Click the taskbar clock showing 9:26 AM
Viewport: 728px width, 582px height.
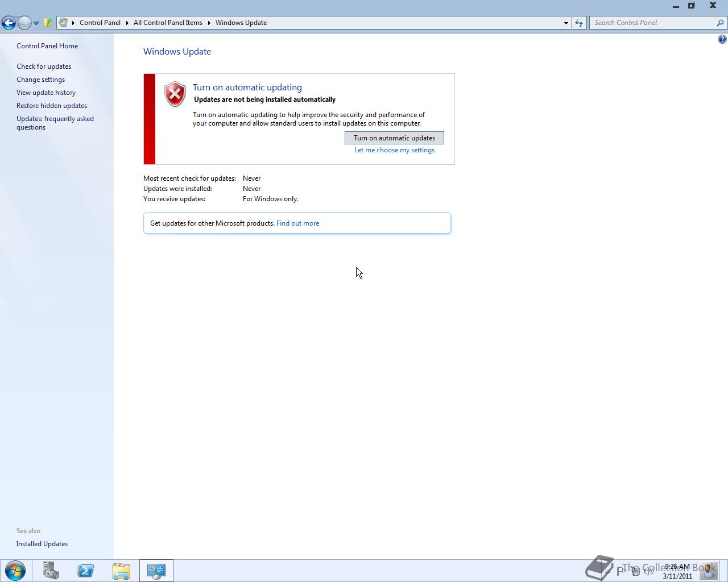tap(677, 571)
